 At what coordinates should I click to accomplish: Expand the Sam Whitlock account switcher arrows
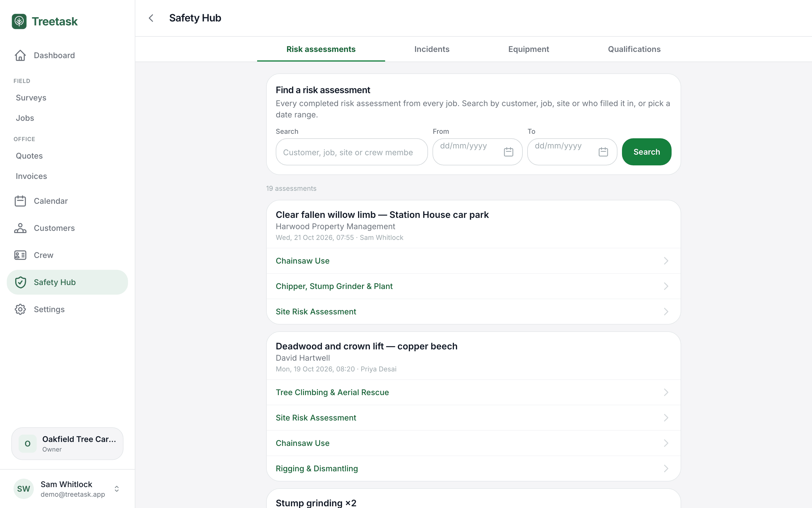117,489
